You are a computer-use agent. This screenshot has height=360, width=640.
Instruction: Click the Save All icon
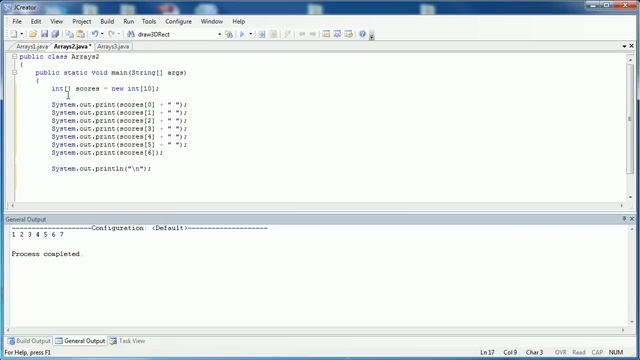click(x=55, y=34)
